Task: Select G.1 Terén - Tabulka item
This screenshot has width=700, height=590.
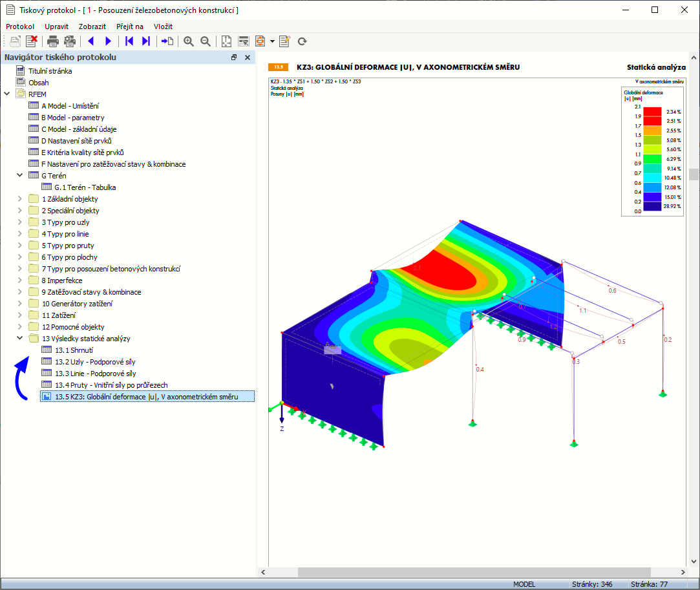Action: [85, 187]
